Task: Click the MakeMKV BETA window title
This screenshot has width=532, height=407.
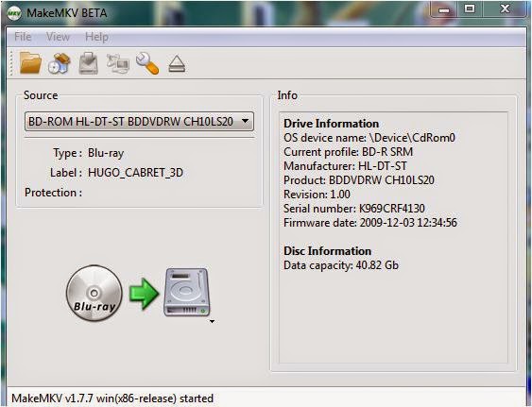Action: pos(67,13)
